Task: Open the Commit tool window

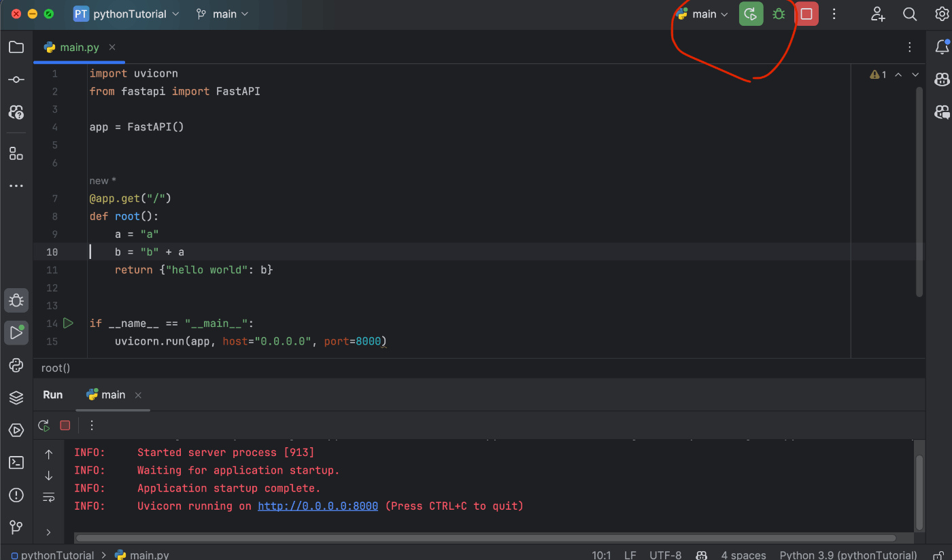Action: [16, 80]
